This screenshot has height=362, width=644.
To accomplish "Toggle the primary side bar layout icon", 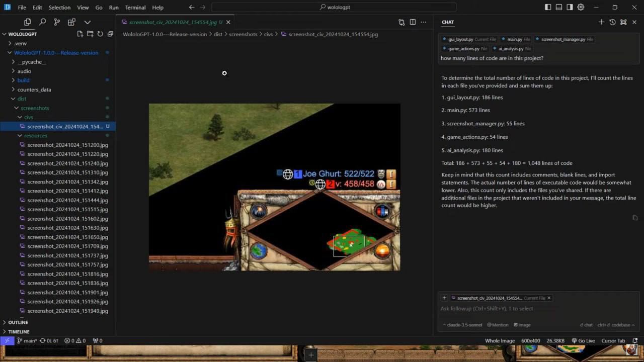I will coord(548,7).
